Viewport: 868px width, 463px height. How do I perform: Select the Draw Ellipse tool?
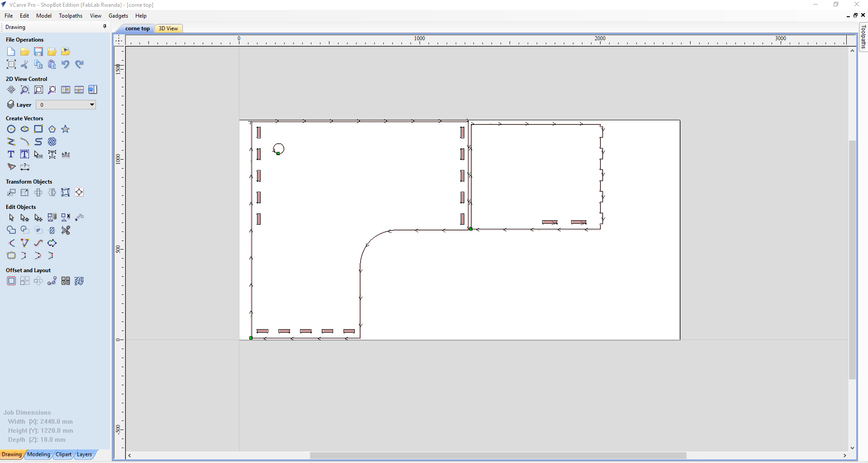[24, 129]
